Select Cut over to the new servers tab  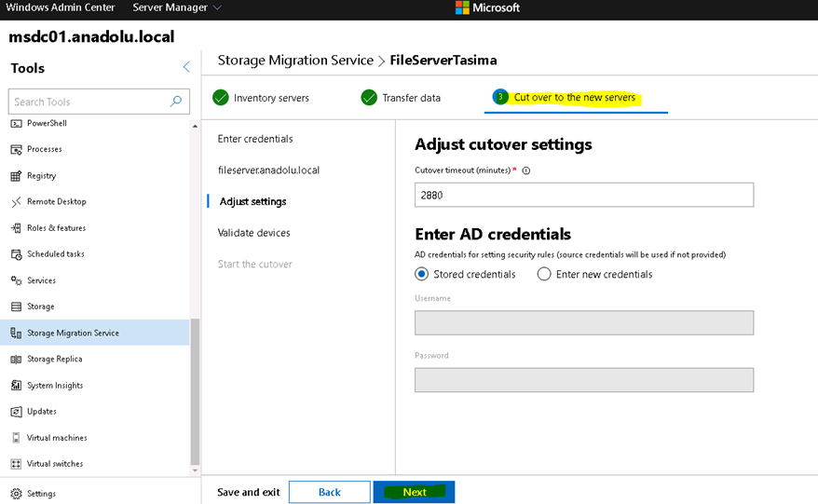pos(576,98)
